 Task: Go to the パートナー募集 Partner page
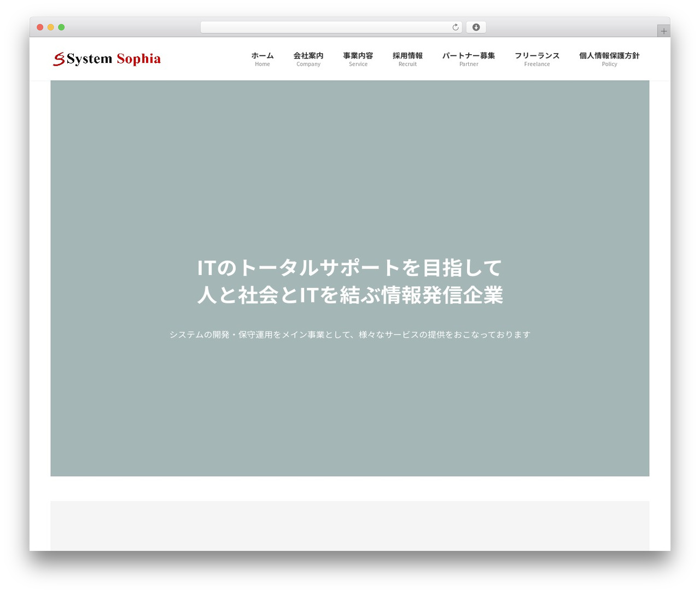coord(469,59)
